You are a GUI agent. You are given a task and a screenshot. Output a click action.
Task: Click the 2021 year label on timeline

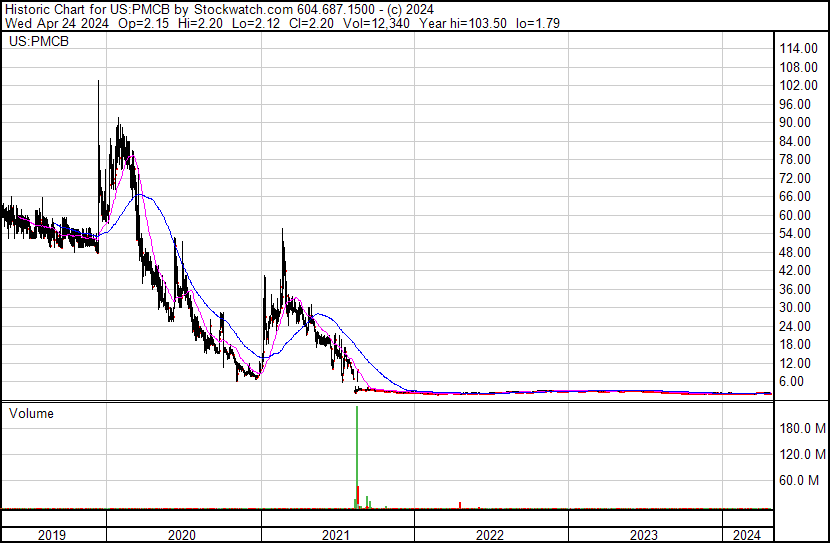pyautogui.click(x=335, y=535)
